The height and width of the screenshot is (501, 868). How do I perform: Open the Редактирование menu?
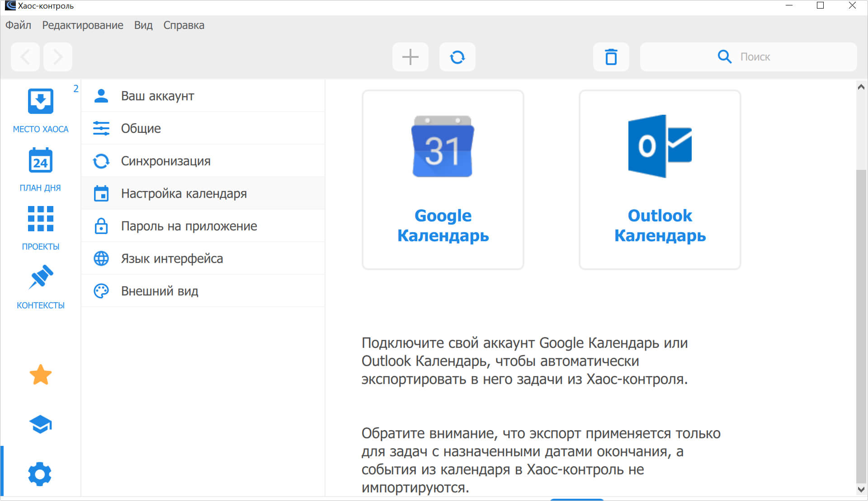pyautogui.click(x=83, y=25)
